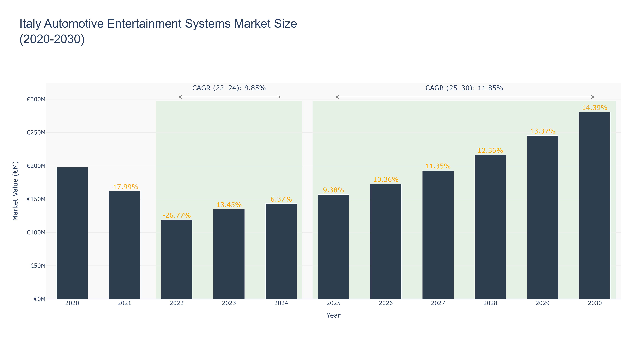Click the 2027 bar
The width and height of the screenshot is (644, 345).
click(438, 235)
